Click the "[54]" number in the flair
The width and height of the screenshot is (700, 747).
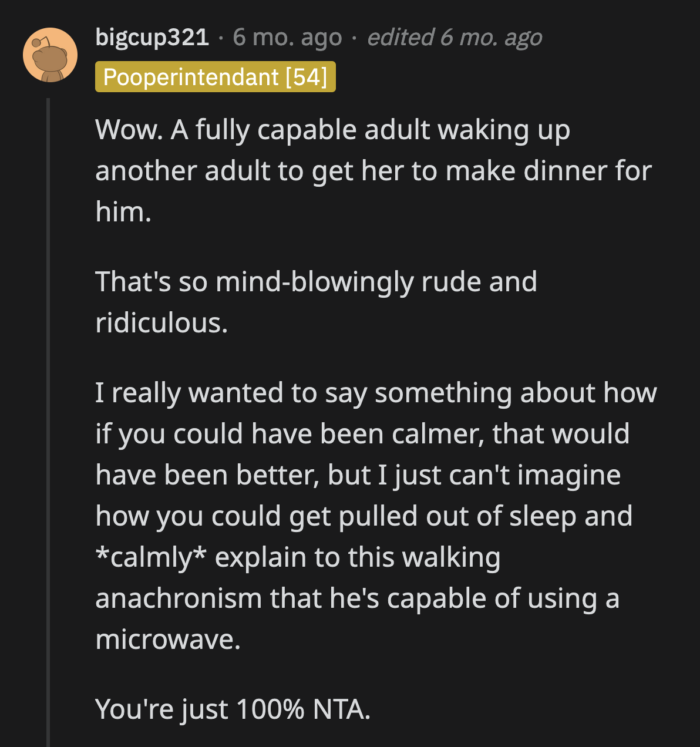coord(307,77)
